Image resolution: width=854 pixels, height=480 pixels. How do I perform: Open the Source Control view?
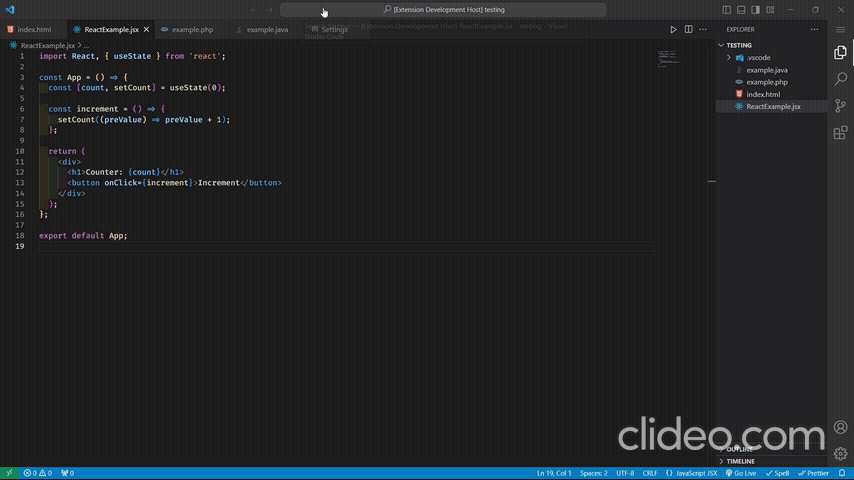(x=840, y=106)
